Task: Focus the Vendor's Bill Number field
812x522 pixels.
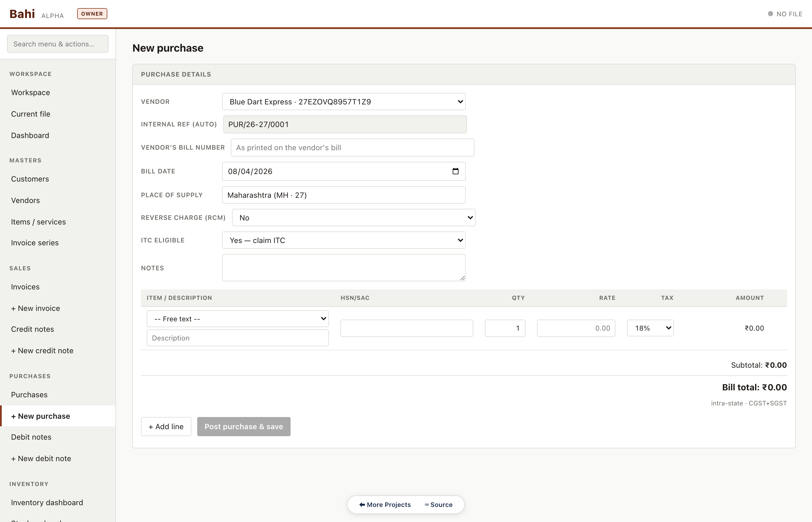Action: (352, 147)
